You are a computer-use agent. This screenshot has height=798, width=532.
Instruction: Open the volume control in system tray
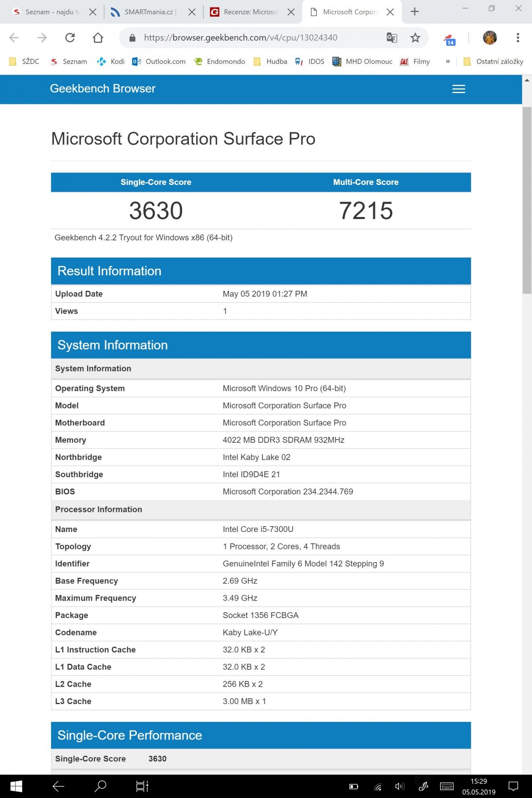click(x=399, y=786)
